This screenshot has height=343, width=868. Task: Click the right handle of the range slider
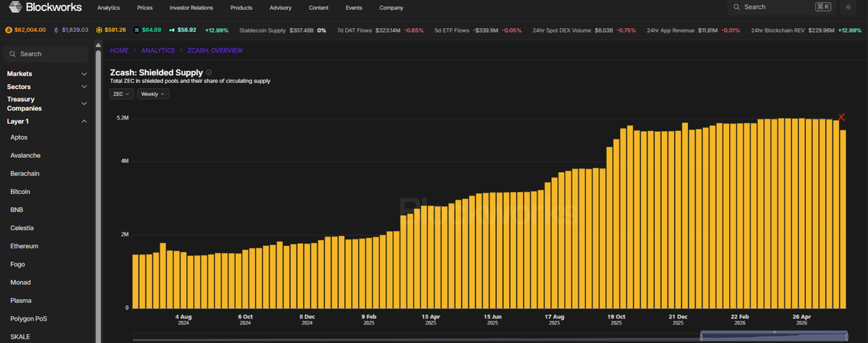(848, 336)
